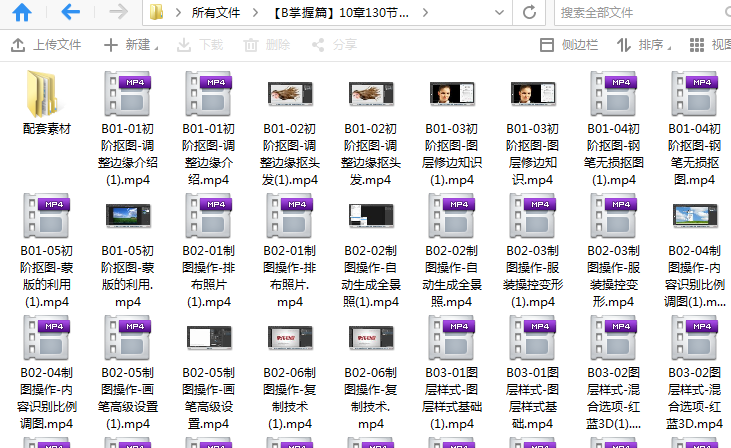Select B02-01制图操作-排布照片(1).mp4 file icon
This screenshot has width=731, height=448.
208,215
